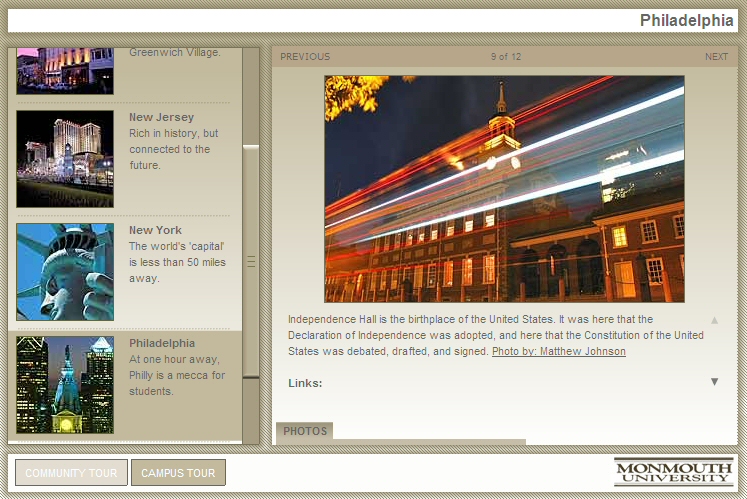747x499 pixels.
Task: Open the CAMPUS TOUR section
Action: [x=178, y=473]
